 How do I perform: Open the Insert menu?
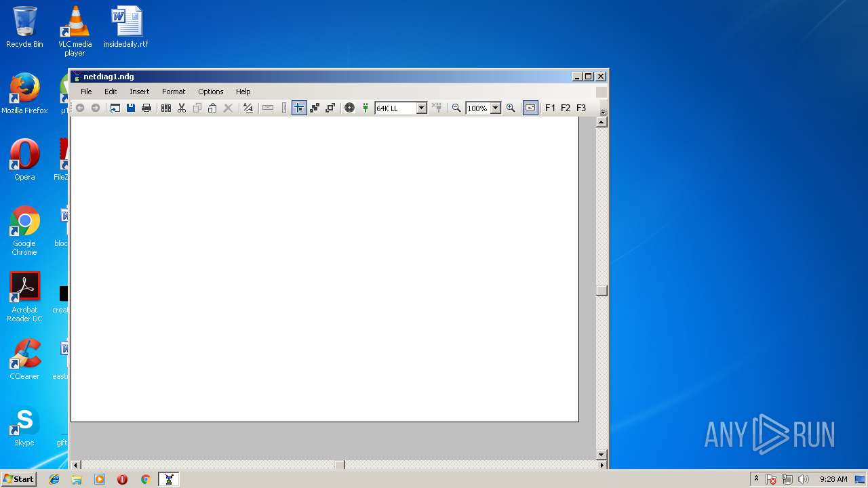(139, 91)
